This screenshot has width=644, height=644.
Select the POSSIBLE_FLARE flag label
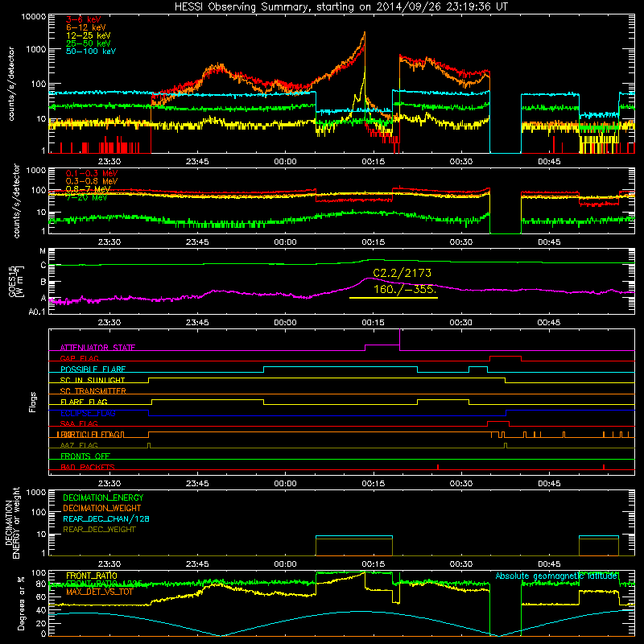coord(93,369)
